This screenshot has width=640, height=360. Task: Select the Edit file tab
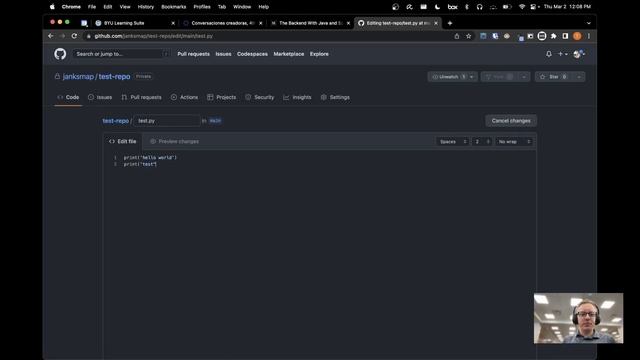[122, 141]
